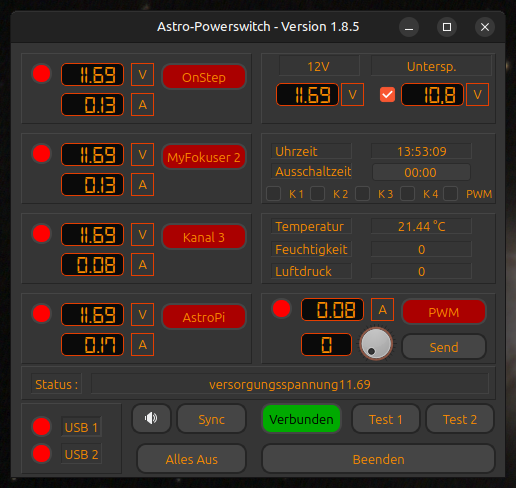
Task: Click the PWM 0.08 current display
Action: pos(332,310)
